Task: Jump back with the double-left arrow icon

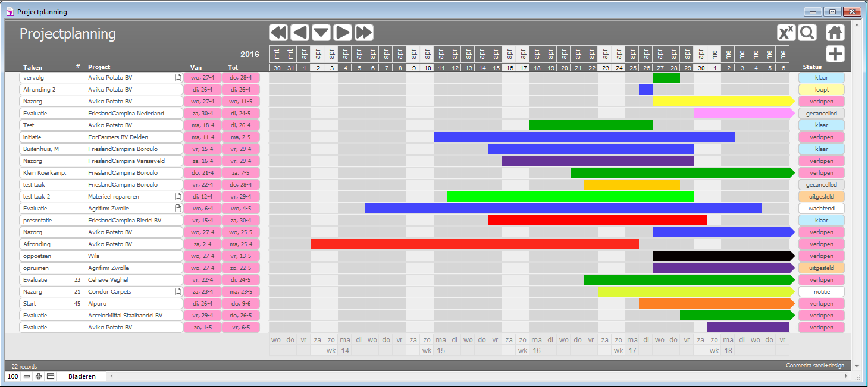Action: [277, 33]
